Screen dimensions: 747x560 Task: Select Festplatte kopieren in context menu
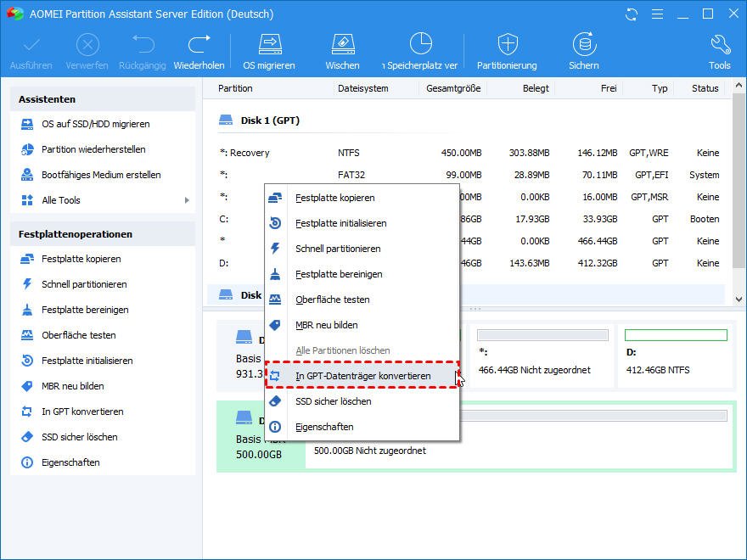click(334, 198)
